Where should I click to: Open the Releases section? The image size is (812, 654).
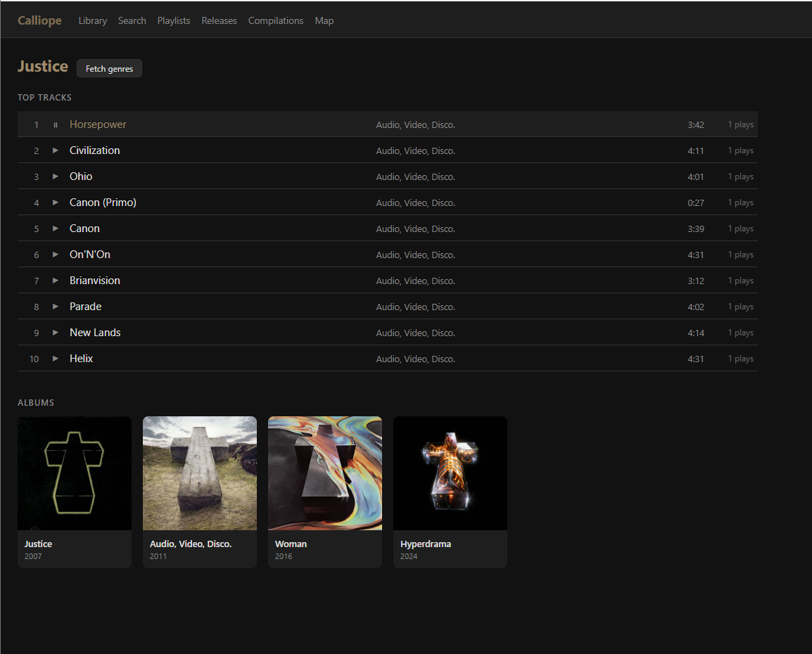219,20
